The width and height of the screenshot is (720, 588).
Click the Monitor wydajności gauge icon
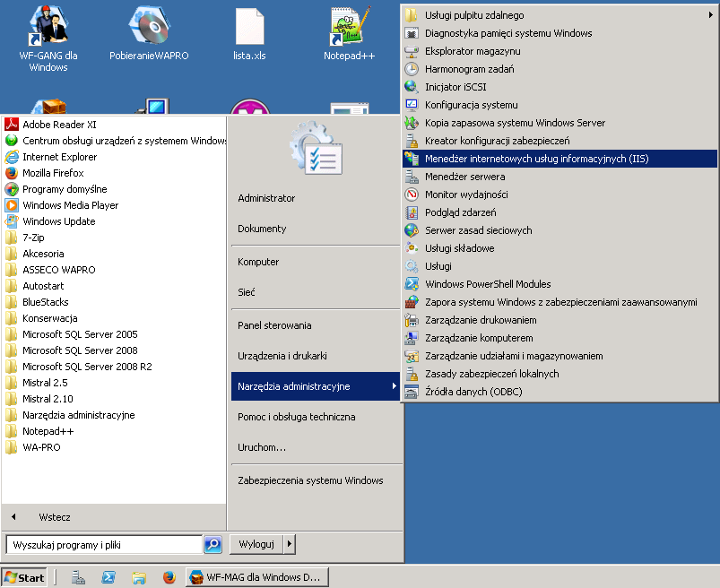click(412, 195)
